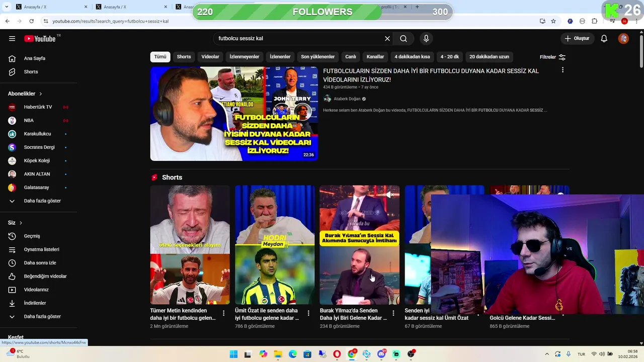Open the Ataberk Doğan channel avatar
Image resolution: width=644 pixels, height=362 pixels.
(328, 99)
